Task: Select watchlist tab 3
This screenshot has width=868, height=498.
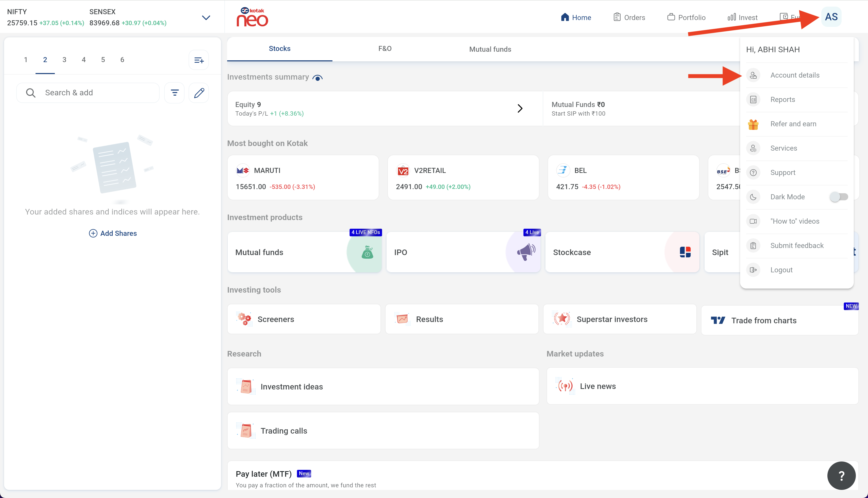Action: pos(64,60)
